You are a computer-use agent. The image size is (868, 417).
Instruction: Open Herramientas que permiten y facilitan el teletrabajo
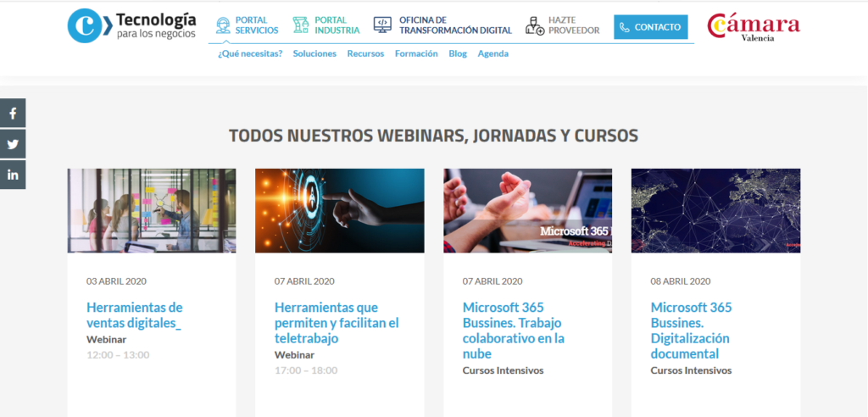click(337, 322)
